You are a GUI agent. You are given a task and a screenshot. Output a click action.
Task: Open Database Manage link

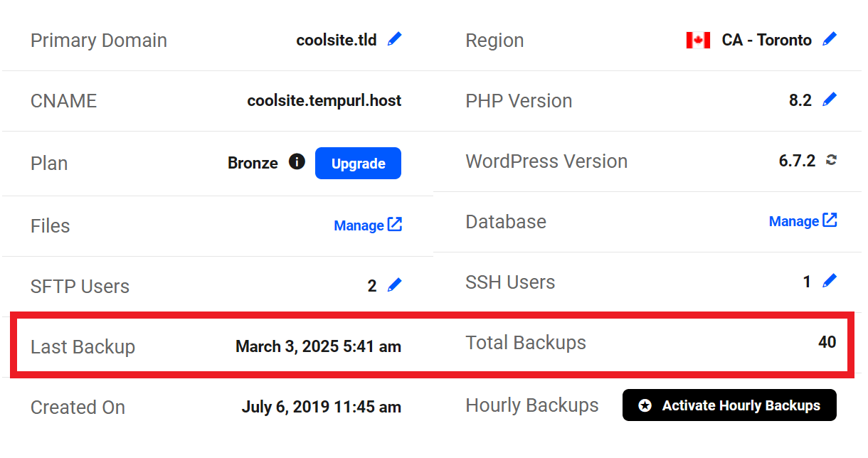click(803, 220)
